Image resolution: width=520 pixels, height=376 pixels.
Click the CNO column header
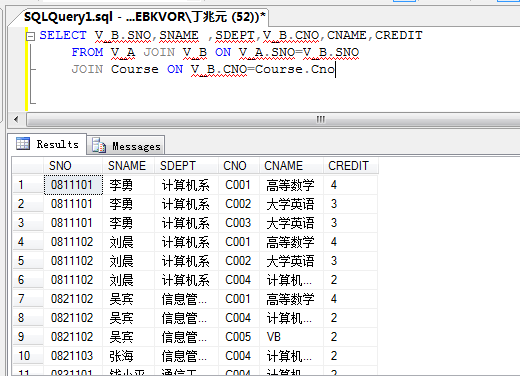pyautogui.click(x=239, y=166)
